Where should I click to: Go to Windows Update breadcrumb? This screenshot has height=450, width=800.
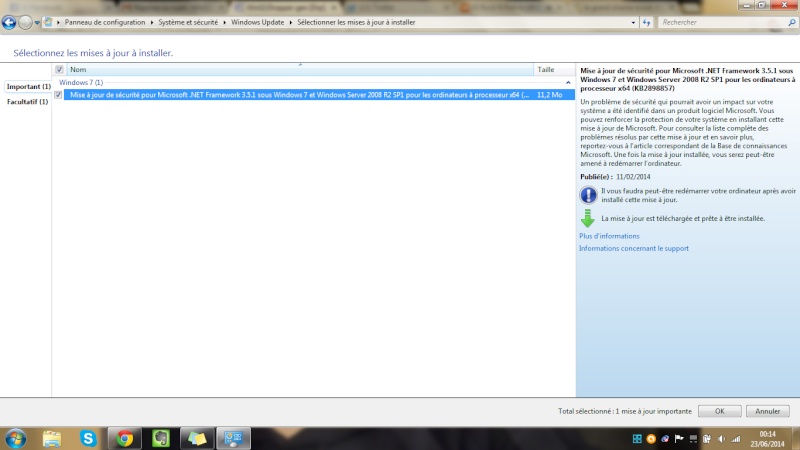tap(257, 22)
